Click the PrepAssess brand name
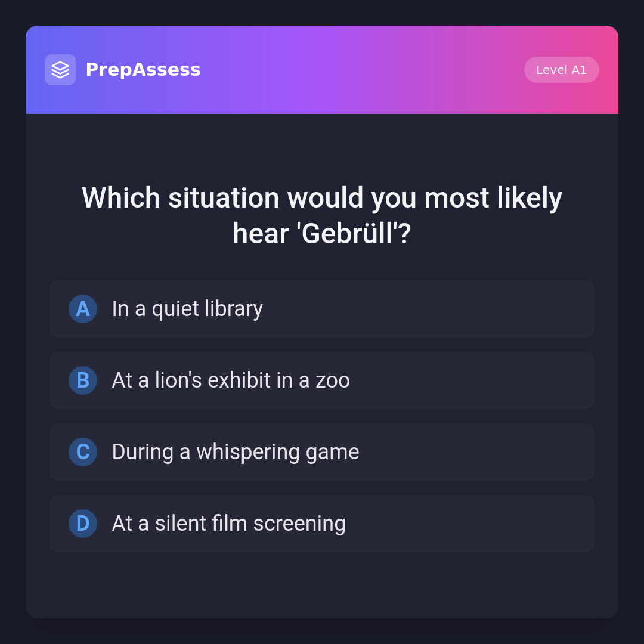The image size is (644, 644). pyautogui.click(x=143, y=70)
